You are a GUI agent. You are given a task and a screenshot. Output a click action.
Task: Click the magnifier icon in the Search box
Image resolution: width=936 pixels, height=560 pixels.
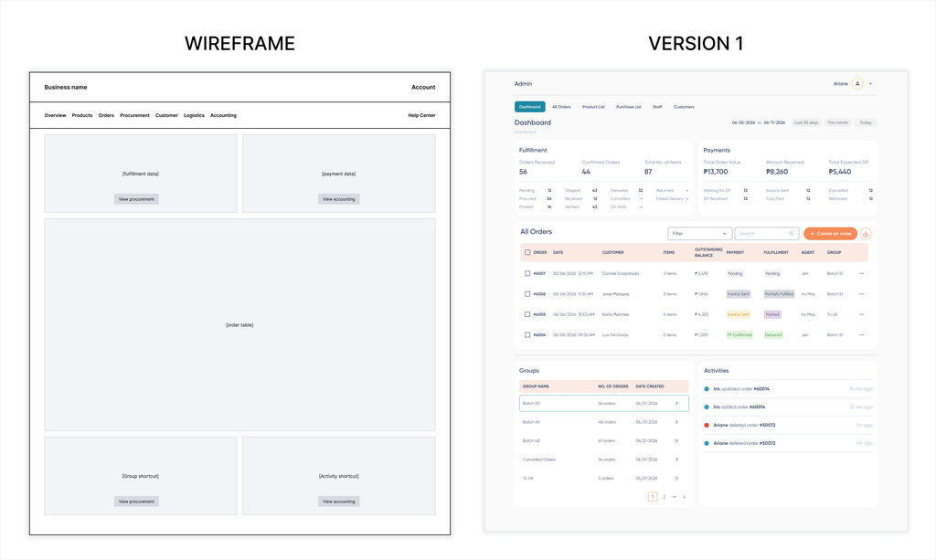pyautogui.click(x=791, y=234)
